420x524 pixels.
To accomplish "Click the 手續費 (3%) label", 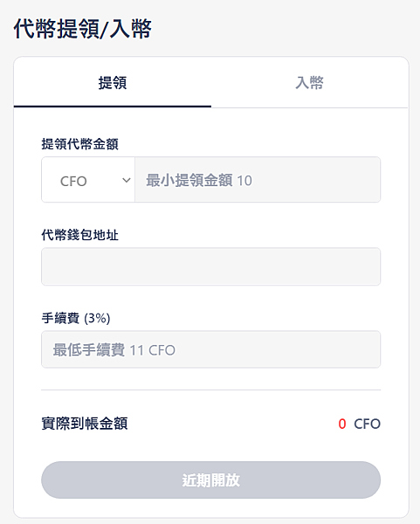I will pos(76,318).
